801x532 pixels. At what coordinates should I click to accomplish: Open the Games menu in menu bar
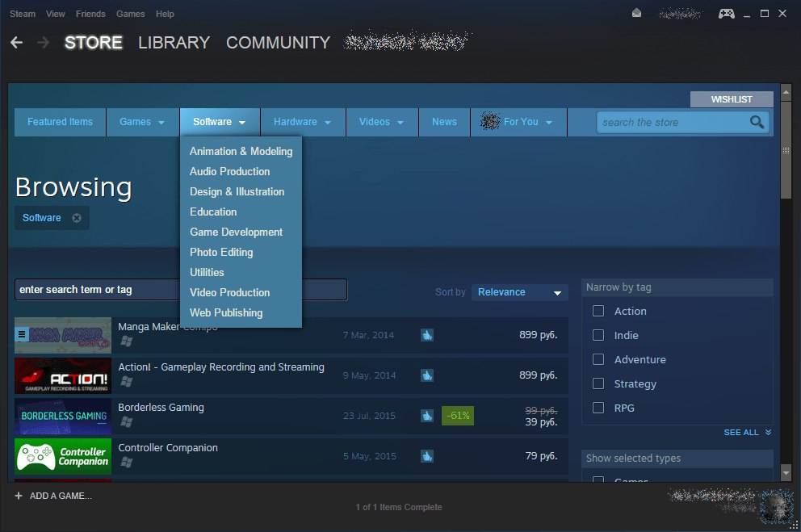[x=130, y=14]
